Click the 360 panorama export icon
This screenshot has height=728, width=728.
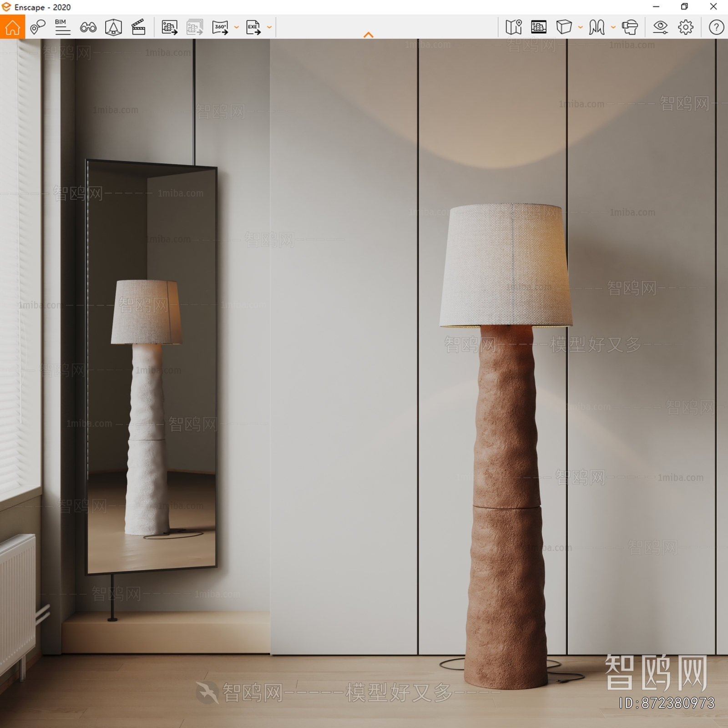[220, 27]
